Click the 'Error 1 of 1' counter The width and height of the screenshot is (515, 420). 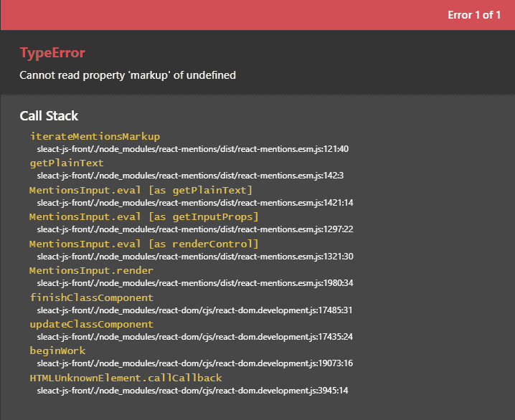[x=473, y=15]
